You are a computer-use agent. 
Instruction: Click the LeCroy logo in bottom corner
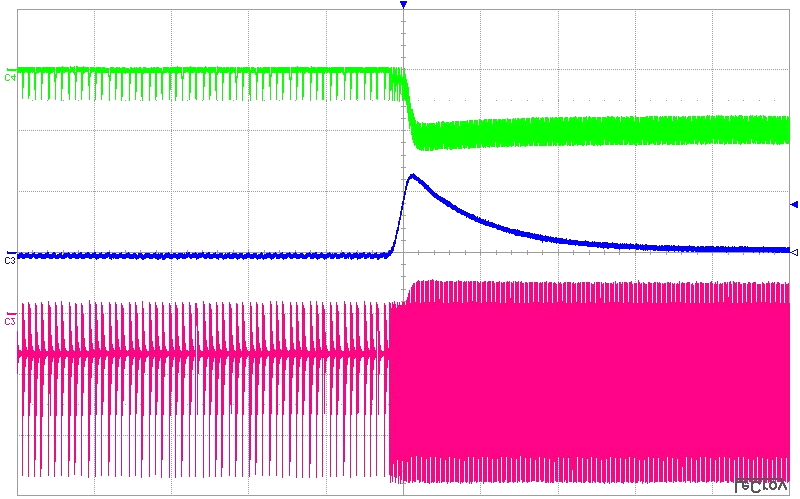[762, 485]
